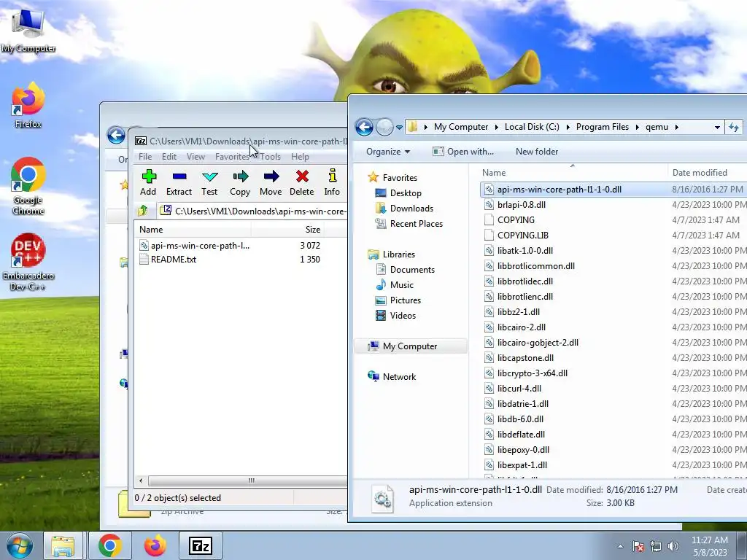Expand arrow after Program Files breadcrumb
Viewport: 747px width, 560px height.
coord(638,127)
